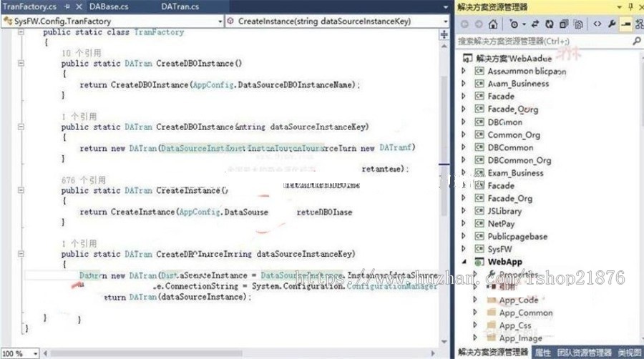Expand the App_Code folder
Image resolution: width=644 pixels, height=359 pixels.
[x=475, y=300]
